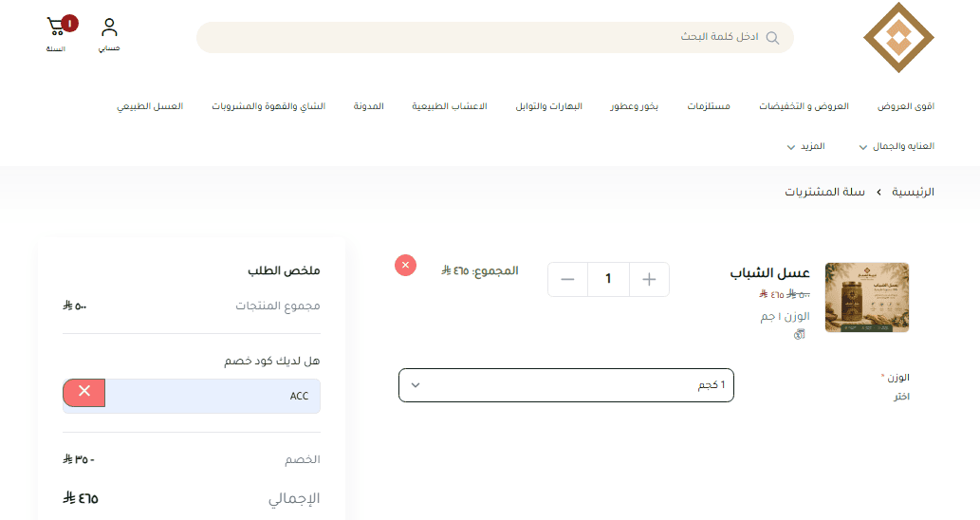
Task: Increase quantity with plus button
Action: (x=649, y=279)
